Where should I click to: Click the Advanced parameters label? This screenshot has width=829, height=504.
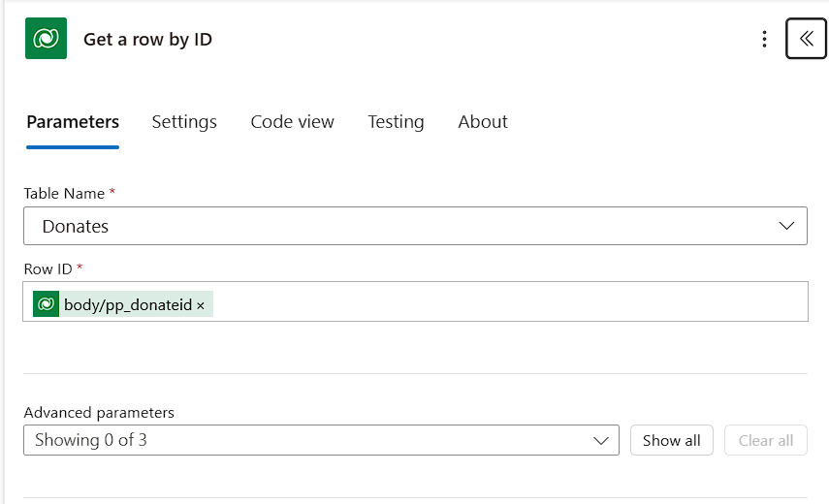[99, 412]
